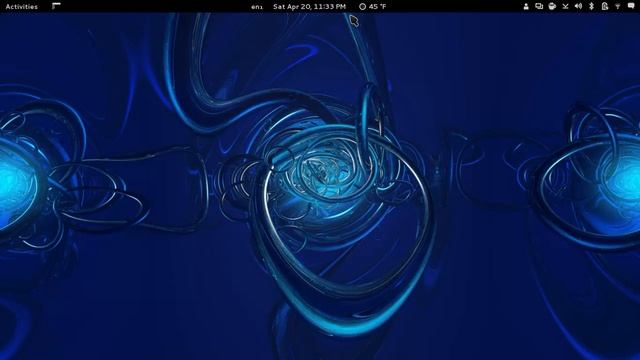The height and width of the screenshot is (360, 640).
Task: Open the chat message bubble icon
Action: click(631, 7)
